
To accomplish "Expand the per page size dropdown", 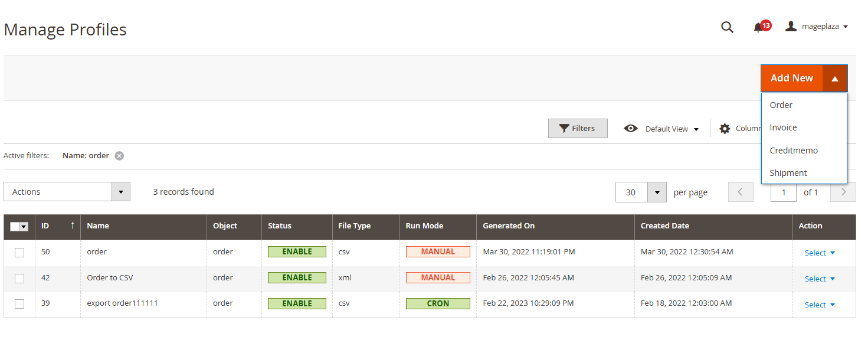I will (x=657, y=192).
